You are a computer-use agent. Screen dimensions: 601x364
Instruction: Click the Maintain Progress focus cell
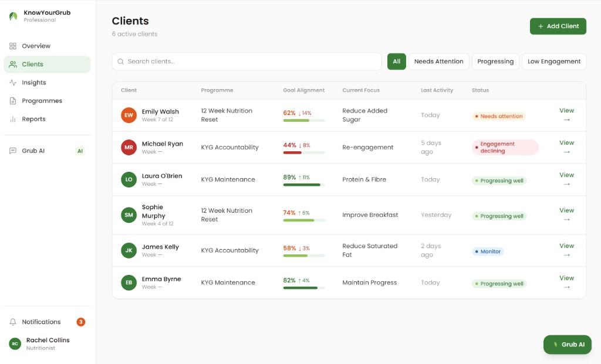tap(370, 283)
